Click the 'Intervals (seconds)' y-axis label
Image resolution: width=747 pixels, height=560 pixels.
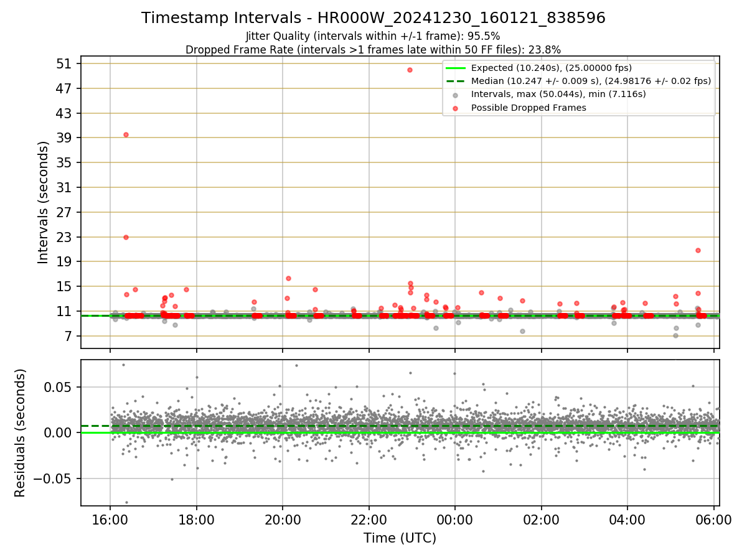[x=44, y=202]
